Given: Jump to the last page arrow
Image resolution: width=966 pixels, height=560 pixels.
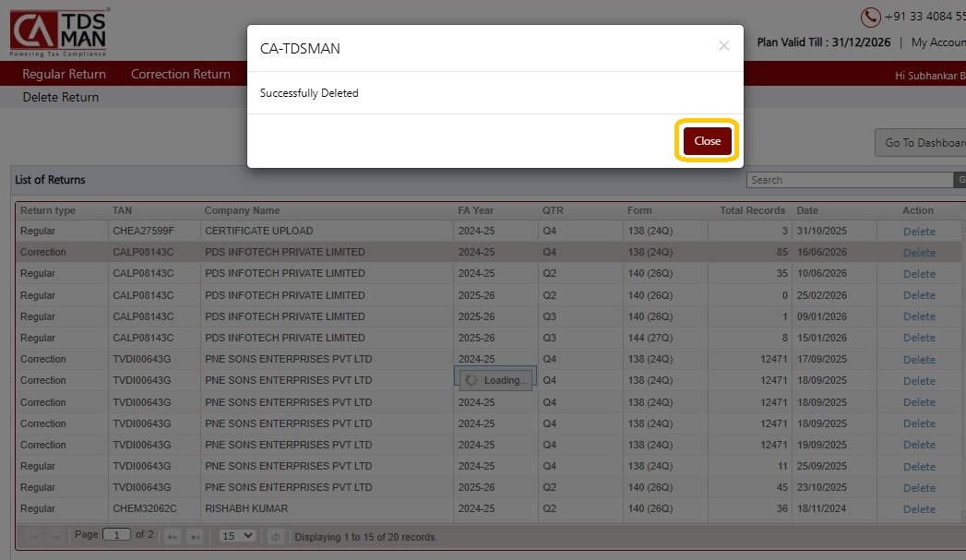Looking at the screenshot, I should click(x=195, y=537).
